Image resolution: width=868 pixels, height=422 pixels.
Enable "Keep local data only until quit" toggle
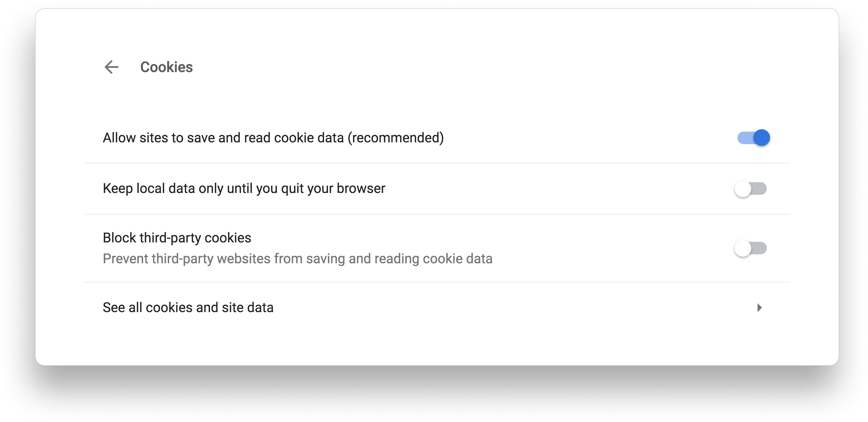750,189
